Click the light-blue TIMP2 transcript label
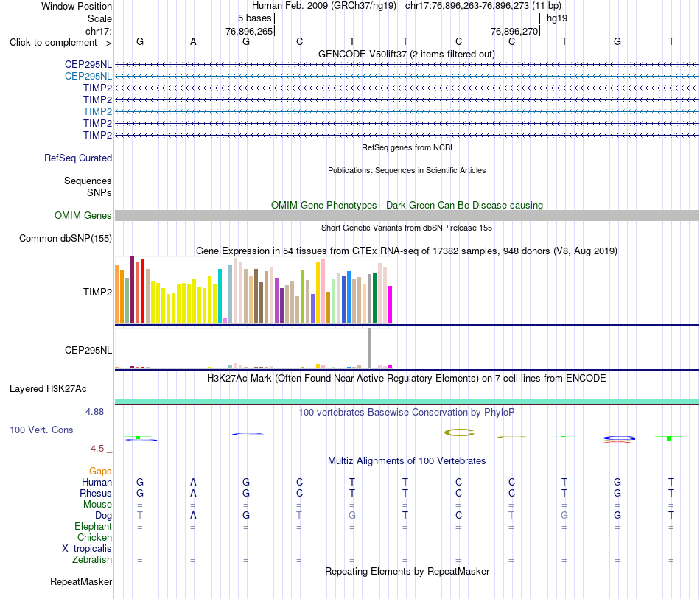The height and width of the screenshot is (599, 700). (98, 111)
